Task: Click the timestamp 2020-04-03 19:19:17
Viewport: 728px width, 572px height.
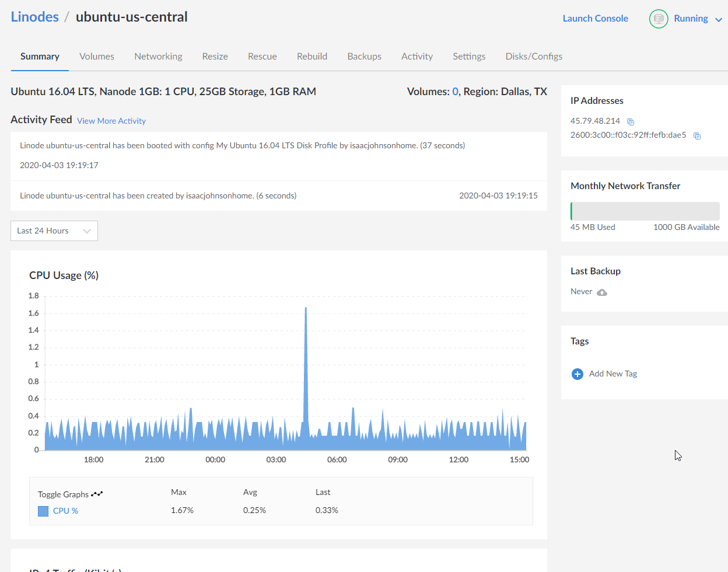Action: click(x=59, y=166)
